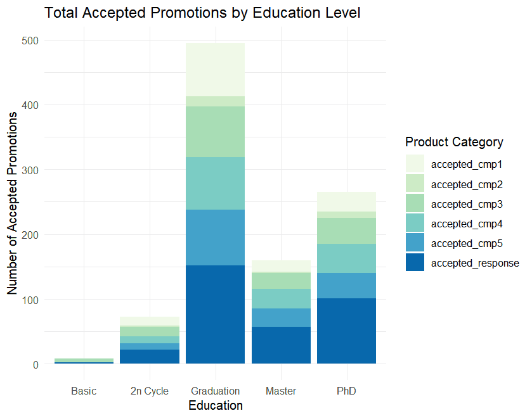Click the accepted_cmp5 legend color swatch

point(415,243)
